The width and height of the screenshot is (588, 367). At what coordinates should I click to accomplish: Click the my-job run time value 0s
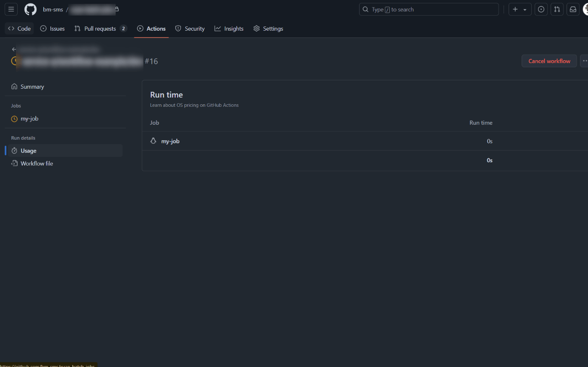(490, 141)
